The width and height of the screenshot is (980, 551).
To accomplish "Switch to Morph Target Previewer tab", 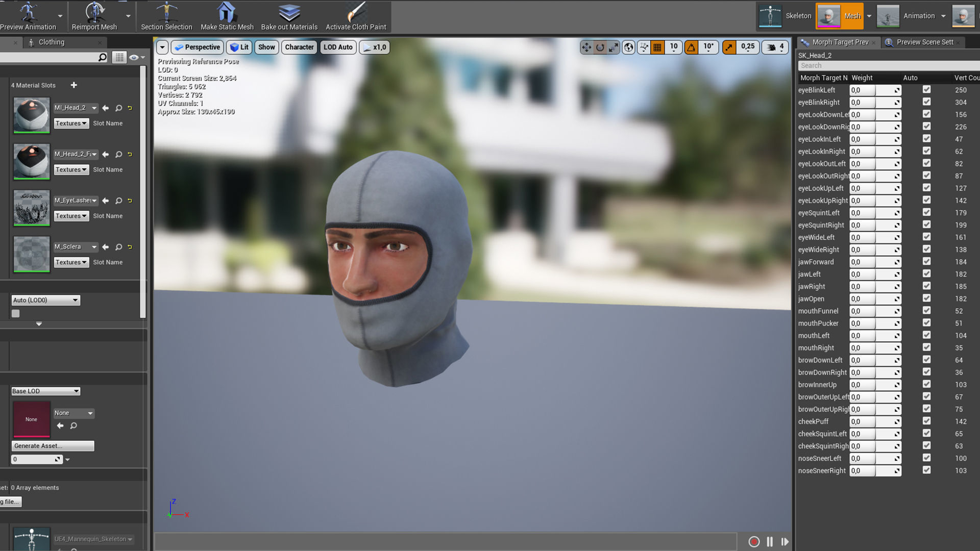I will (x=840, y=42).
